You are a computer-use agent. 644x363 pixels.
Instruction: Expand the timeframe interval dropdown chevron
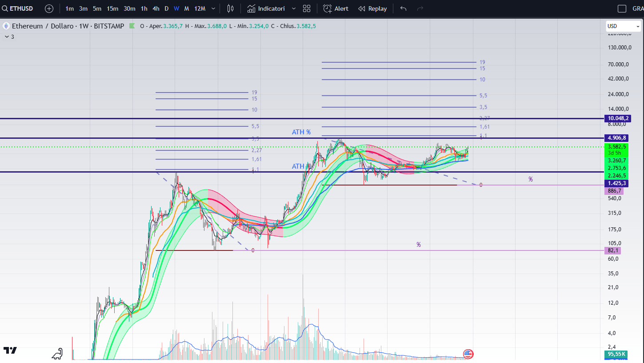coord(213,8)
